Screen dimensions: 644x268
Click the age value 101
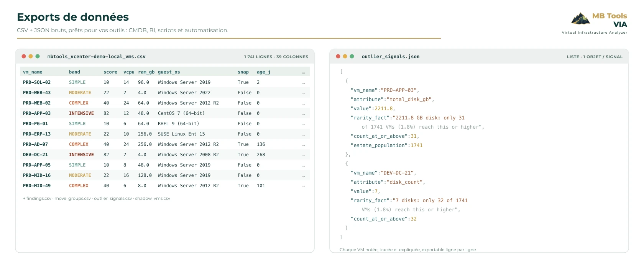tap(261, 186)
